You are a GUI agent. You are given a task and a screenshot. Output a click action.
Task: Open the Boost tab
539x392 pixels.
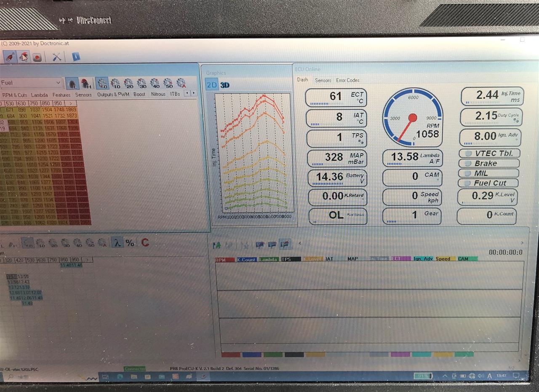(139, 94)
